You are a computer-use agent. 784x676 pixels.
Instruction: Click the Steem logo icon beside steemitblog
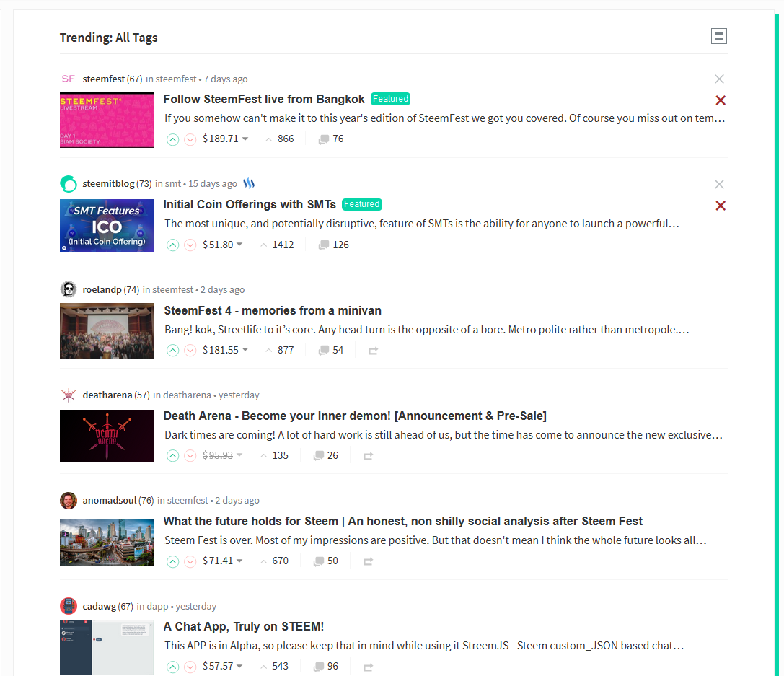(249, 183)
